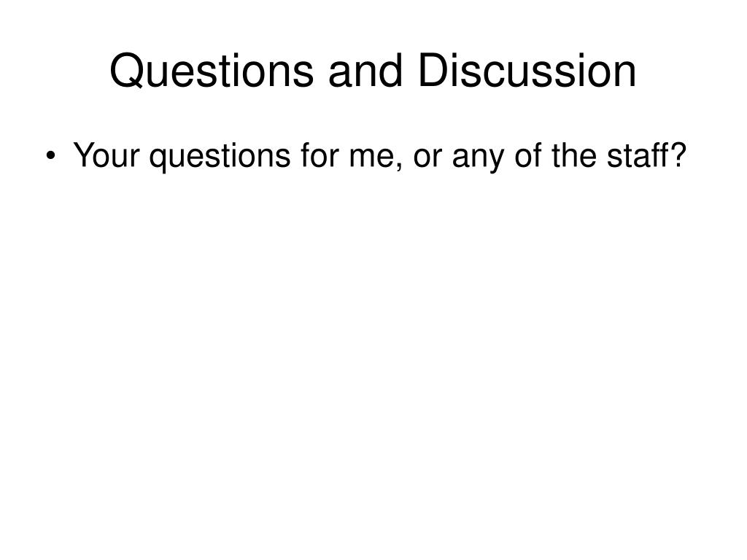The width and height of the screenshot is (747, 560).
Task: Click lowercase "questions" in the bullet text
Action: [x=220, y=157]
